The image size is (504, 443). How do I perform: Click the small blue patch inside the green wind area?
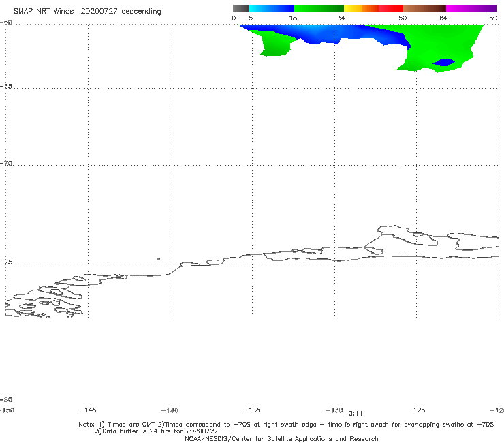(x=444, y=62)
